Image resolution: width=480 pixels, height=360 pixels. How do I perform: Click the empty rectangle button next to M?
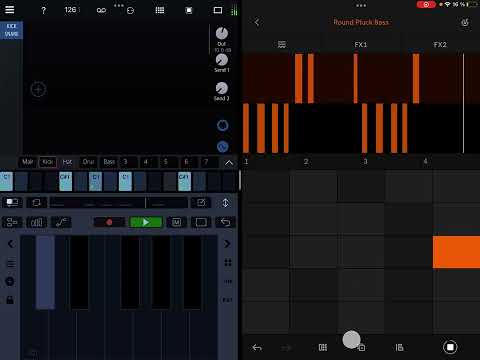(201, 222)
